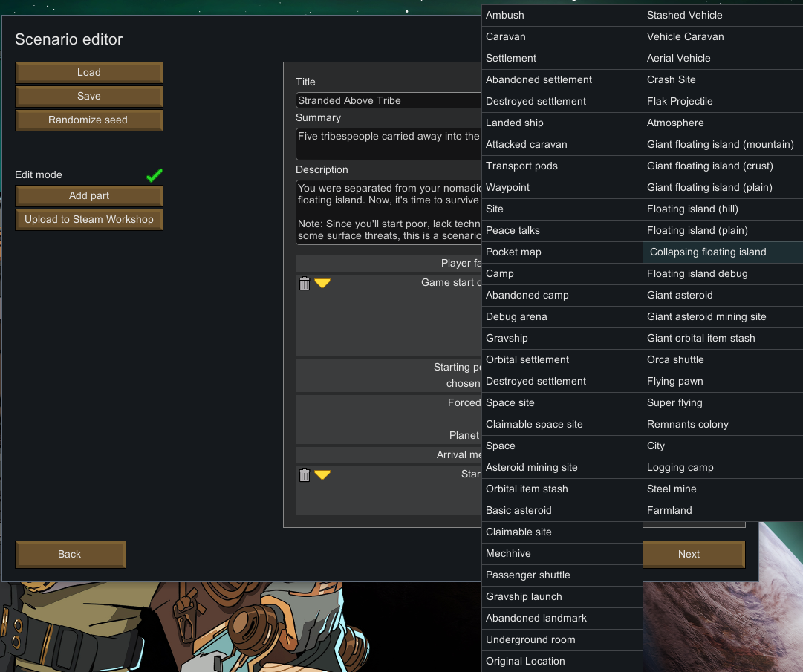Pick Transport pods
803x672 pixels.
(562, 166)
